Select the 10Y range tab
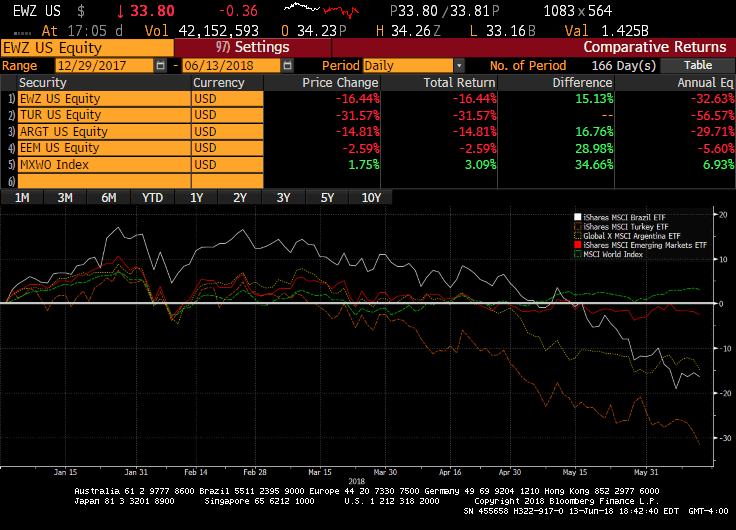 point(371,198)
